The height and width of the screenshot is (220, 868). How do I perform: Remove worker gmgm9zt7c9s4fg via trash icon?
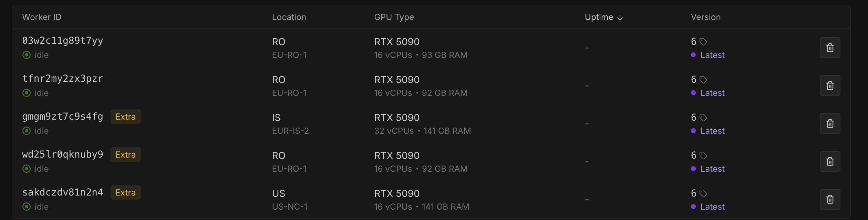830,123
